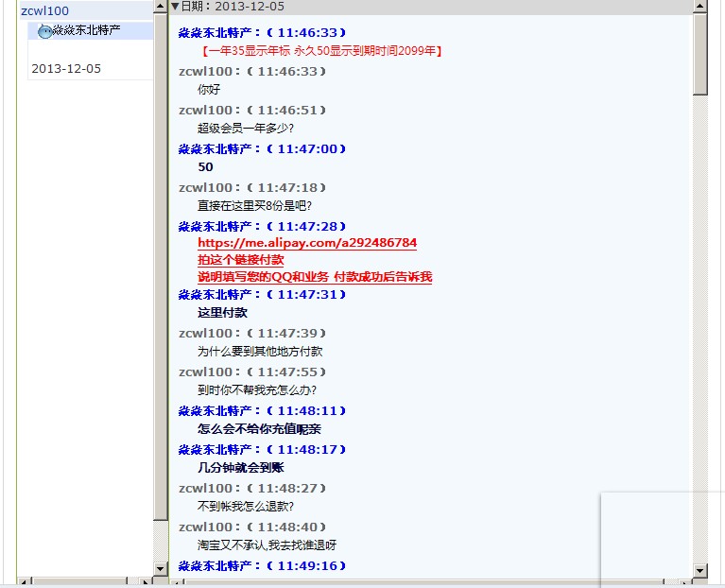Click the 拍这个链接付款 underlined text
725x588 pixels.
241,260
